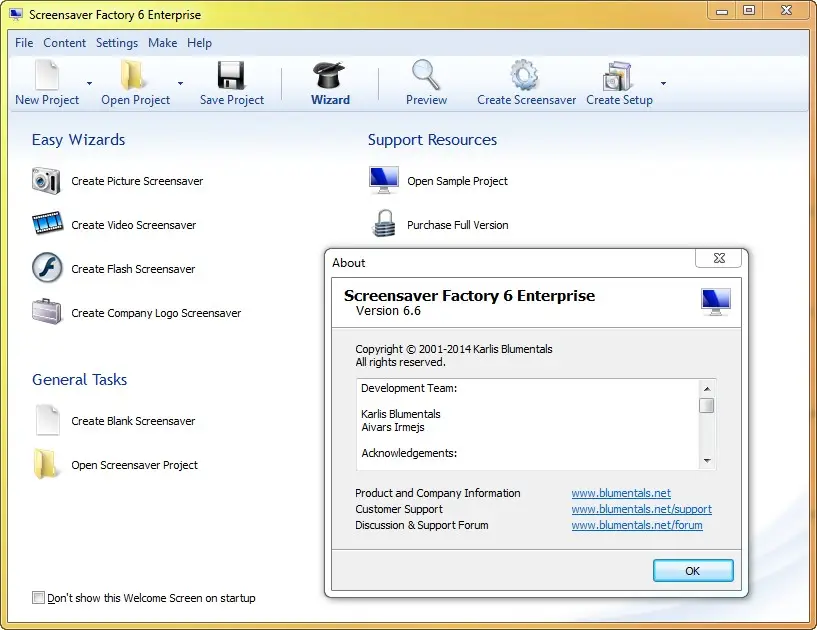Viewport: 817px width, 630px height.
Task: Select Purchase Full Version text link
Action: click(457, 225)
